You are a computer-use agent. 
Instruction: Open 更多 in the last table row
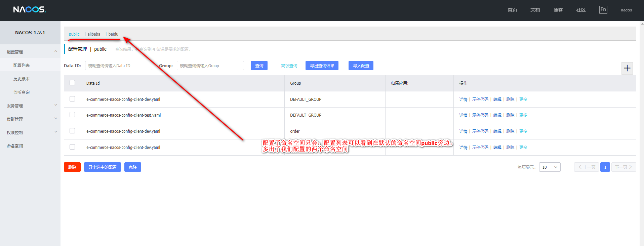click(x=523, y=147)
